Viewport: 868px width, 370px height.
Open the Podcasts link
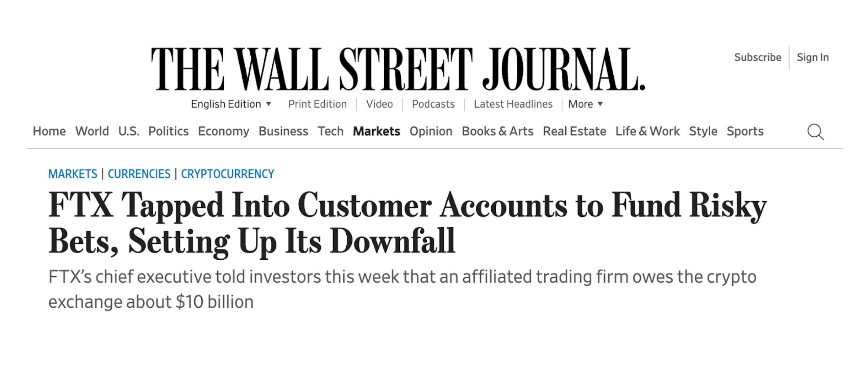[x=433, y=104]
